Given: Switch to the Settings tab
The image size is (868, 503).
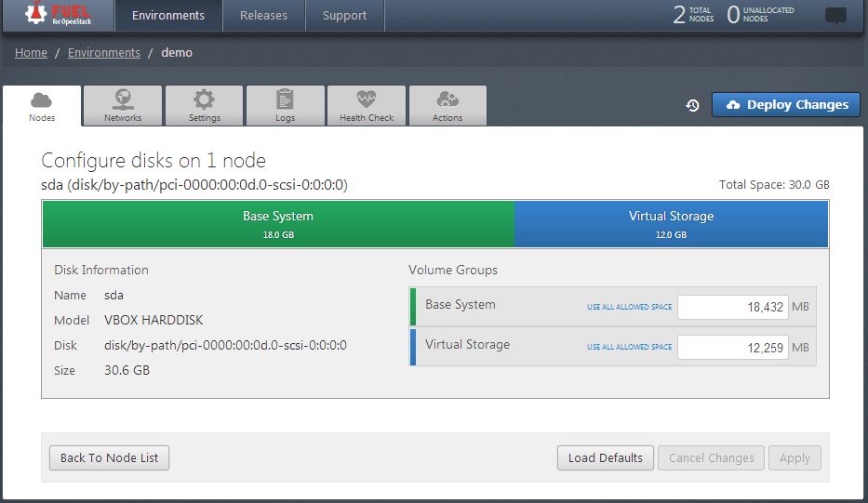Looking at the screenshot, I should (205, 106).
